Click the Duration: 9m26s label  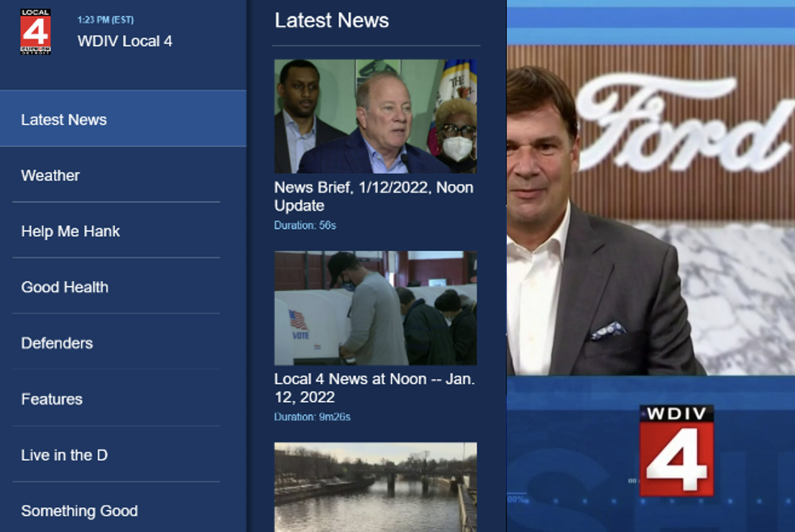(x=312, y=417)
